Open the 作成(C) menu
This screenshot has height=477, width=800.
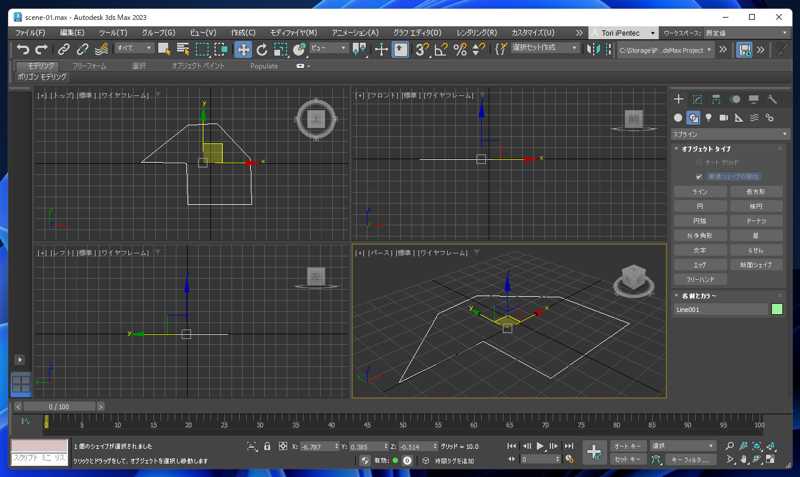coord(243,33)
